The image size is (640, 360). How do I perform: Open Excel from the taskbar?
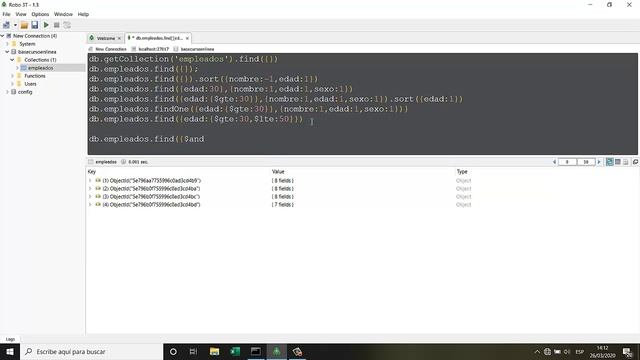235,351
